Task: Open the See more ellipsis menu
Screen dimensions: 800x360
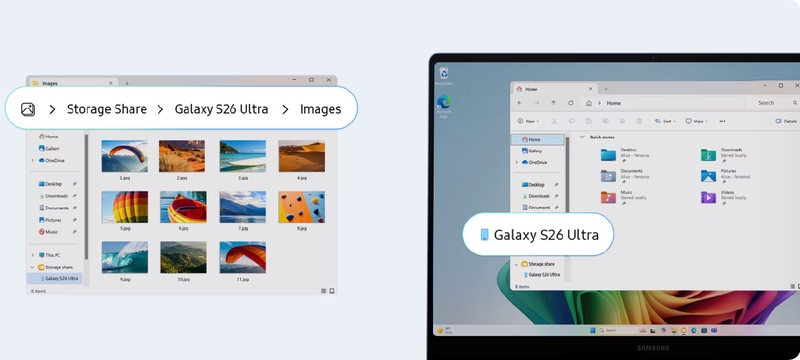Action: coord(722,121)
